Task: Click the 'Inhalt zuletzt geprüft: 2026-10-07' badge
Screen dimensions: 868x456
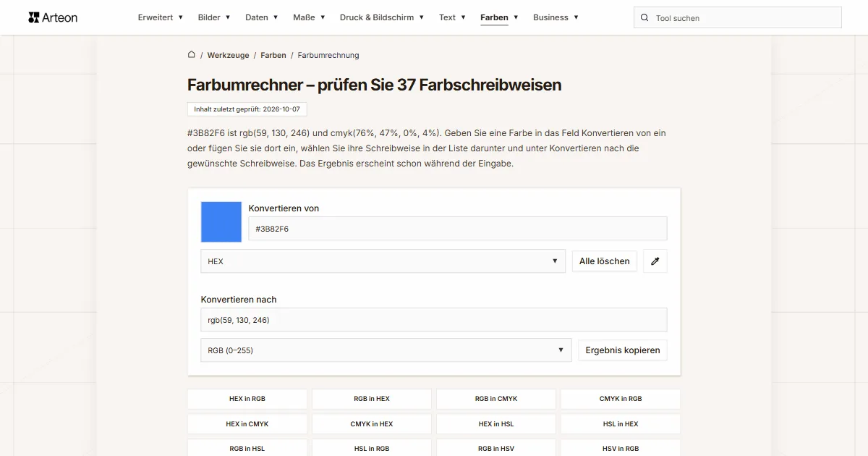Action: pos(247,109)
